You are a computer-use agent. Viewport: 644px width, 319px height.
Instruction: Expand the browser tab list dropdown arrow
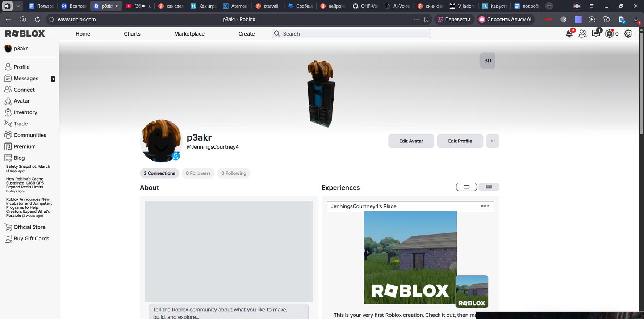18,6
